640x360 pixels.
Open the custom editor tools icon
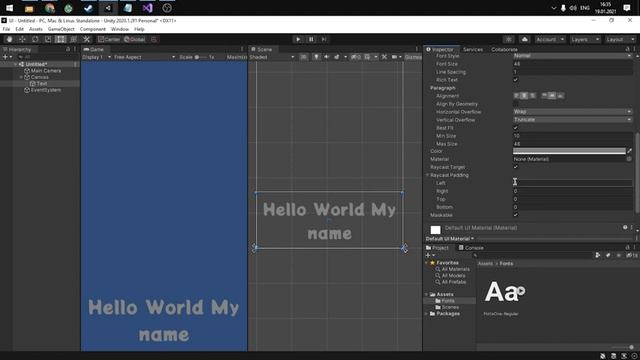(87, 39)
